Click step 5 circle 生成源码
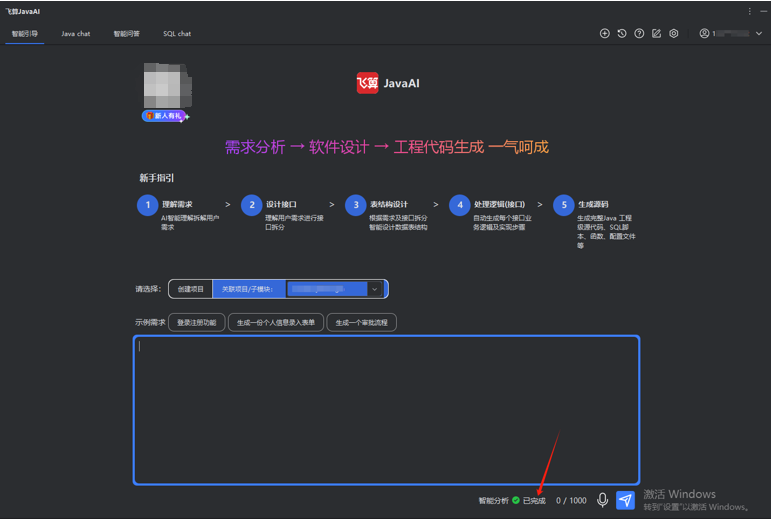Viewport: 771px width, 519px height. point(563,205)
